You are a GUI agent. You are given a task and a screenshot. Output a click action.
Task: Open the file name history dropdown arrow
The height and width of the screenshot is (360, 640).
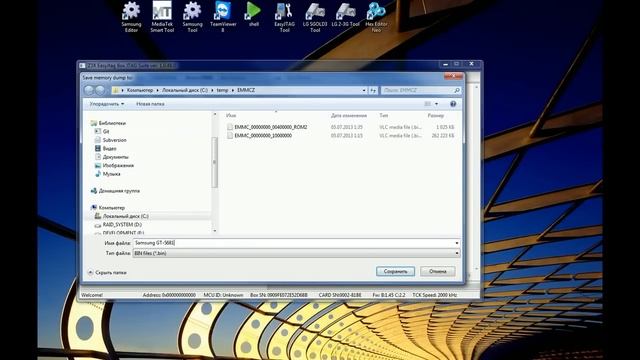pyautogui.click(x=456, y=243)
